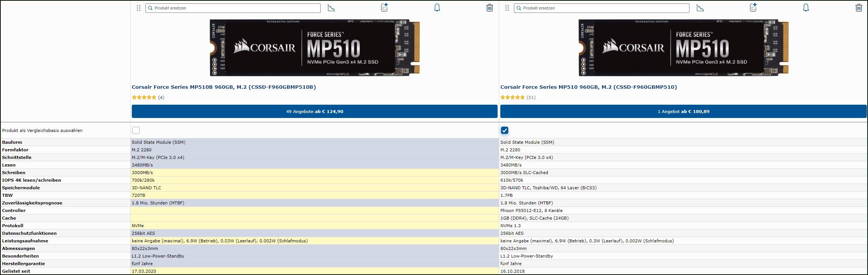868x275 pixels.
Task: Select 'Zuverlässigkeitsprognose' row label
Action: pyautogui.click(x=32, y=203)
